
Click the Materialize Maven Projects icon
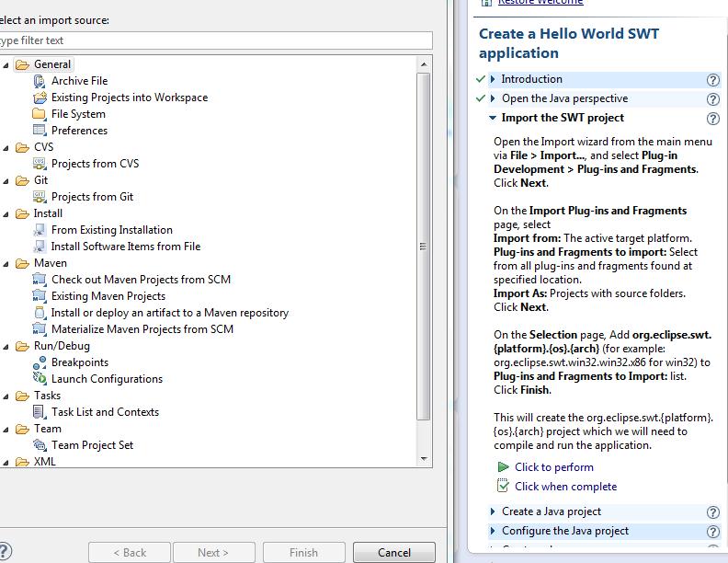point(40,329)
